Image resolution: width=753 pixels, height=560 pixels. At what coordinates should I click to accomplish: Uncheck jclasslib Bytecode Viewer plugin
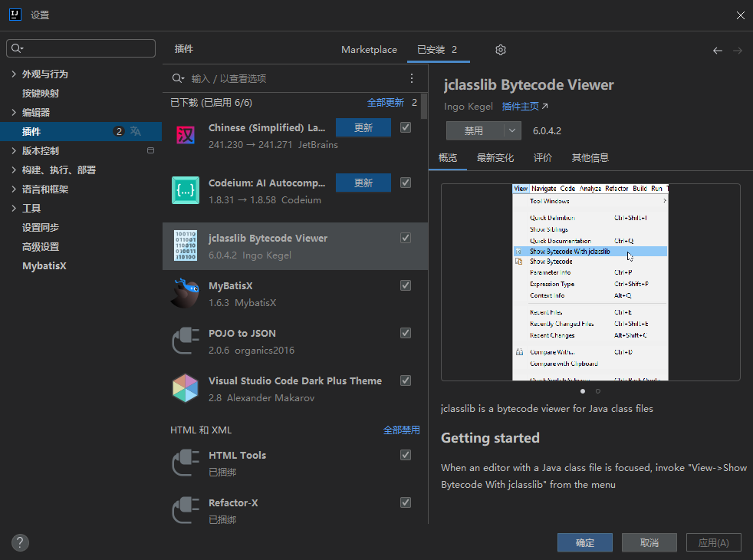[x=406, y=238]
